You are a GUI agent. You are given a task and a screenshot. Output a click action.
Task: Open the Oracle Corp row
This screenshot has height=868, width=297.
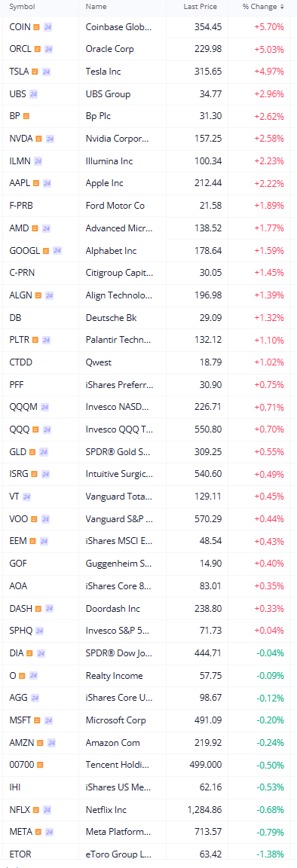[x=148, y=49]
